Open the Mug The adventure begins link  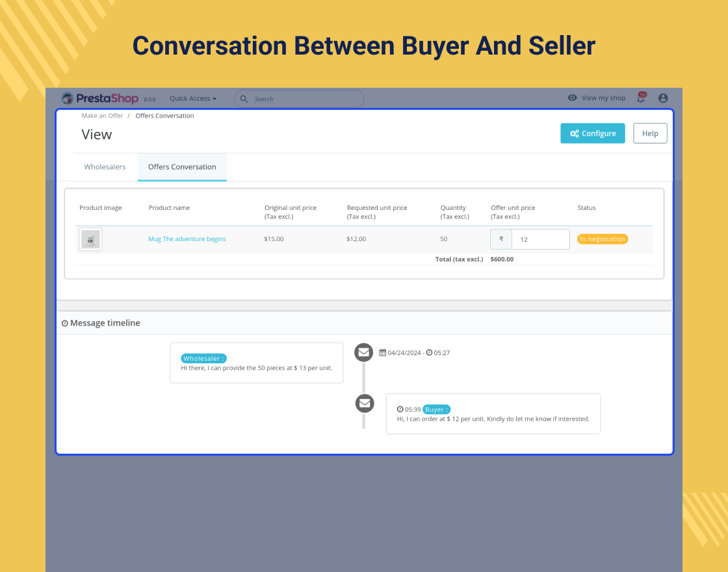[187, 239]
